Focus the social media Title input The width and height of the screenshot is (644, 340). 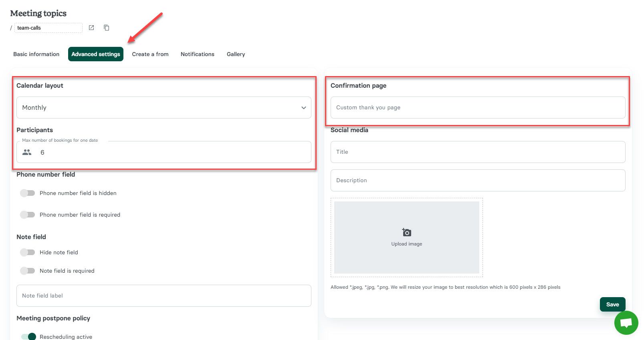click(x=478, y=152)
